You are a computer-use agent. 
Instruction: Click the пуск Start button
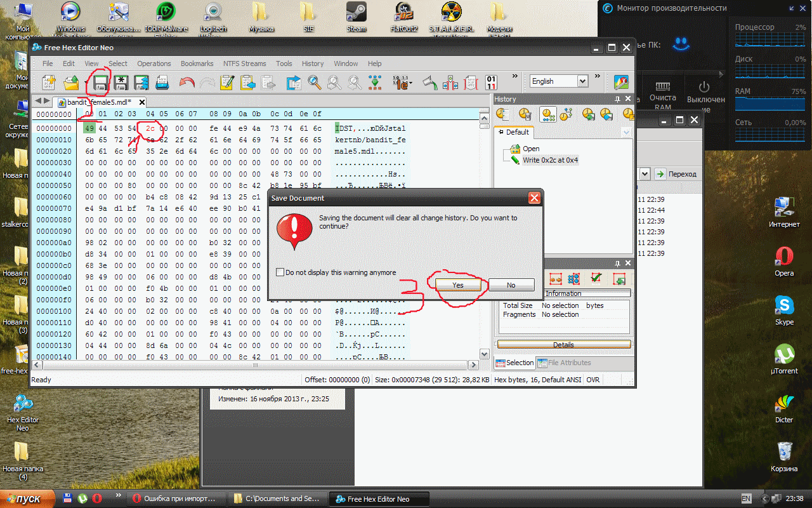tap(27, 499)
